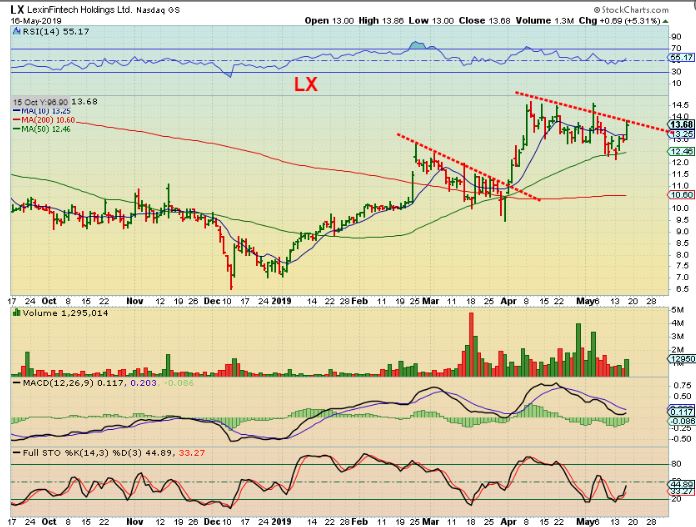Click the RSI(14) 55.17 legend text
Screen dimensions: 696x527
pos(55,32)
